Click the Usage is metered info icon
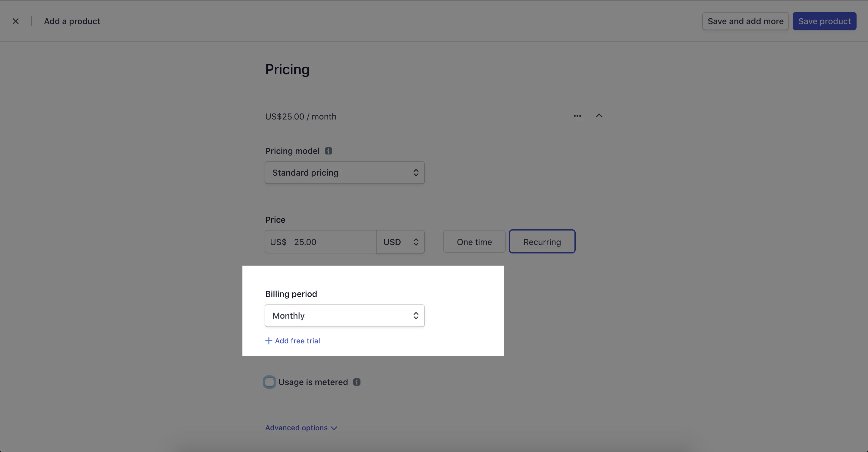 point(357,382)
